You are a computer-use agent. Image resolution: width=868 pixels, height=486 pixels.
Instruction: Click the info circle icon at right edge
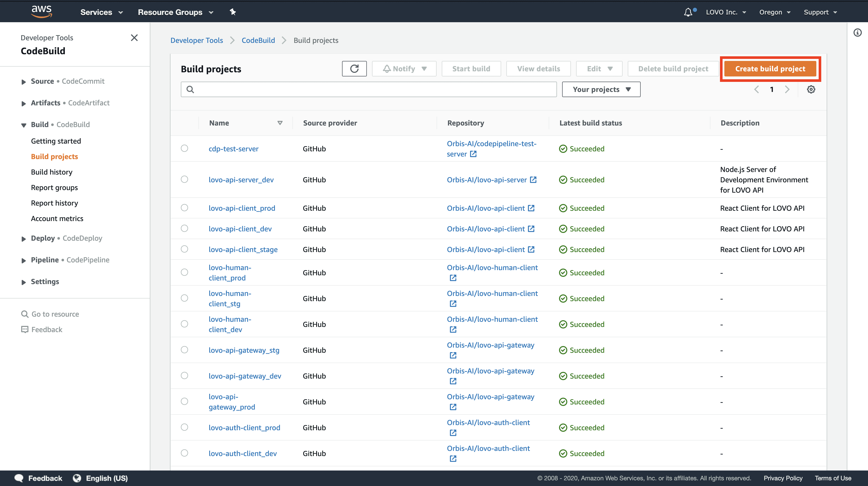pyautogui.click(x=858, y=33)
